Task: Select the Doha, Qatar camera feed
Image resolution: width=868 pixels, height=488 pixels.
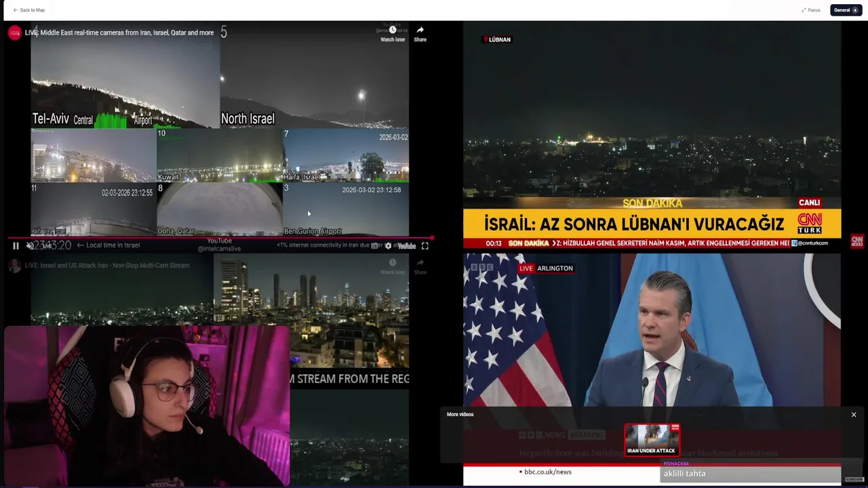Action: tap(220, 209)
